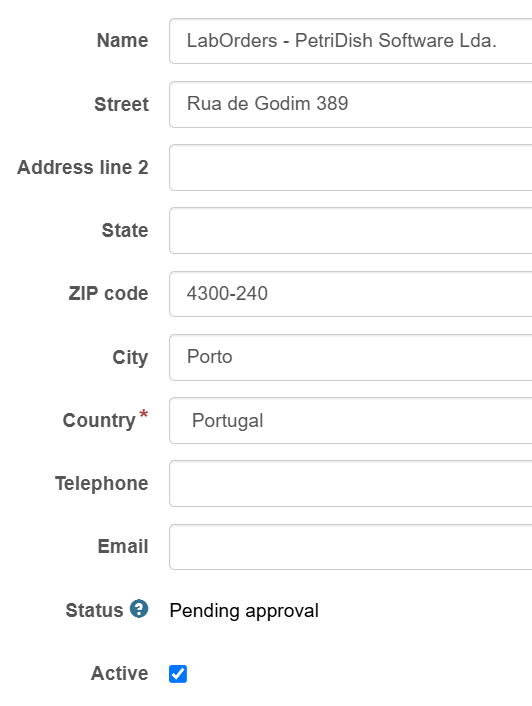Viewport: 532px width, 706px height.
Task: Focus the empty Telephone input
Action: coord(351,484)
